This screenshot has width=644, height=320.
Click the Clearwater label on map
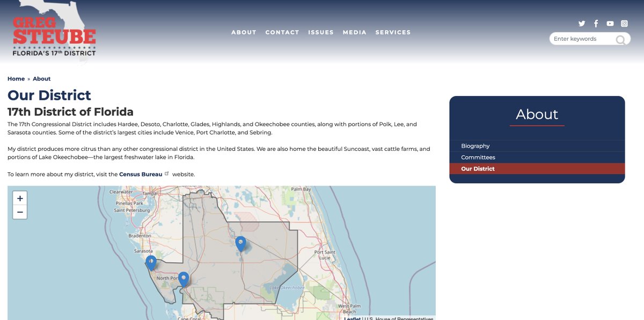point(121,192)
